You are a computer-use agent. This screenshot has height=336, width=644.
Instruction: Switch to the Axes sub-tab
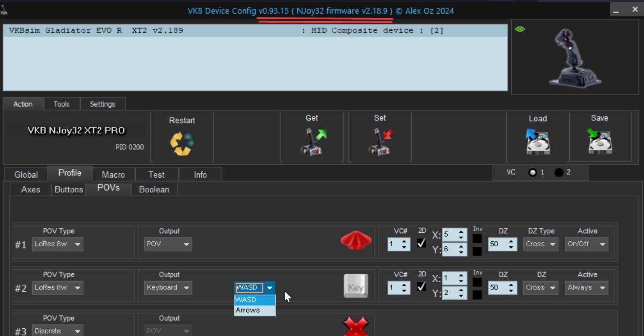[31, 190]
